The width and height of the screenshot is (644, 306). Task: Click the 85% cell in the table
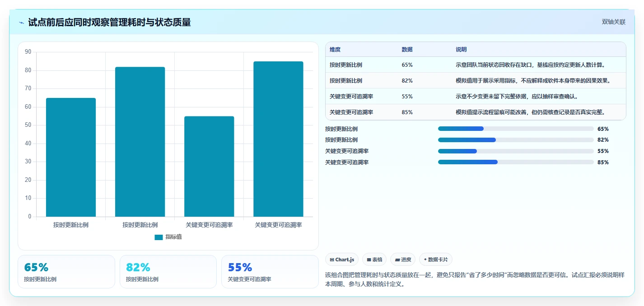click(x=407, y=112)
